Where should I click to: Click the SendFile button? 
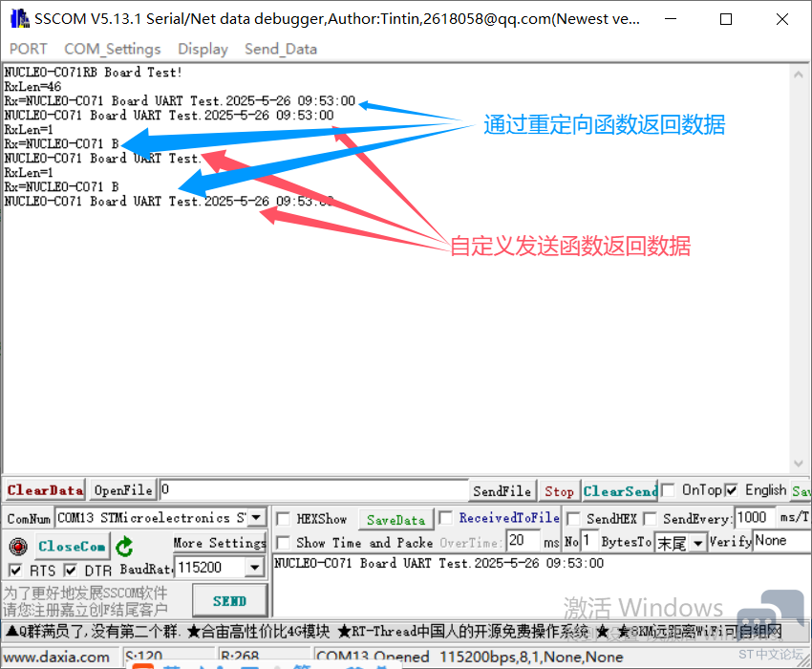pos(502,490)
